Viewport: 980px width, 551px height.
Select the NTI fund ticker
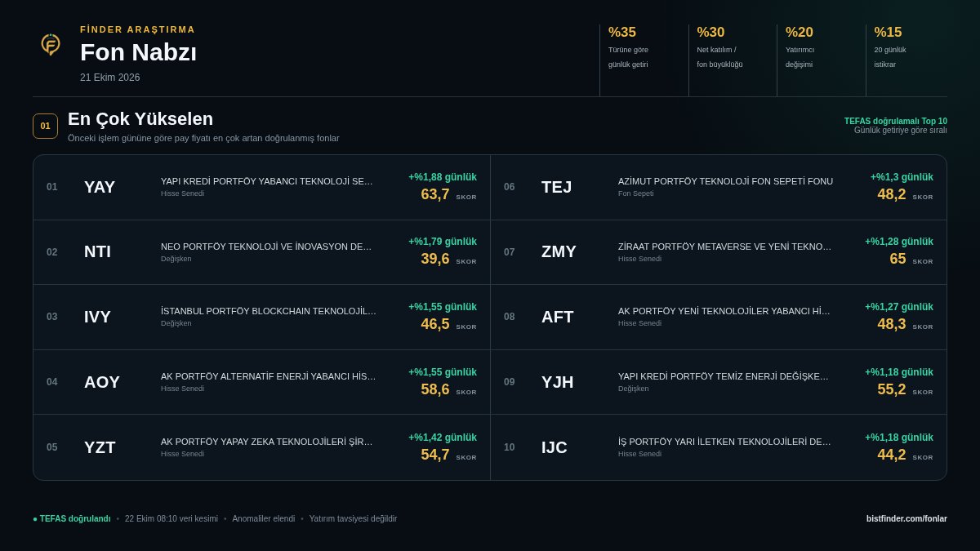coord(97,251)
